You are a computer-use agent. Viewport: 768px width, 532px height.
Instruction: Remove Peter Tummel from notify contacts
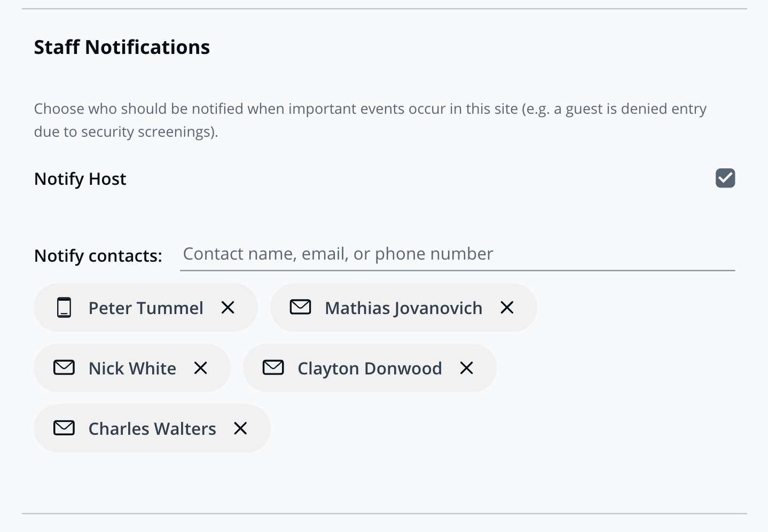pyautogui.click(x=228, y=308)
